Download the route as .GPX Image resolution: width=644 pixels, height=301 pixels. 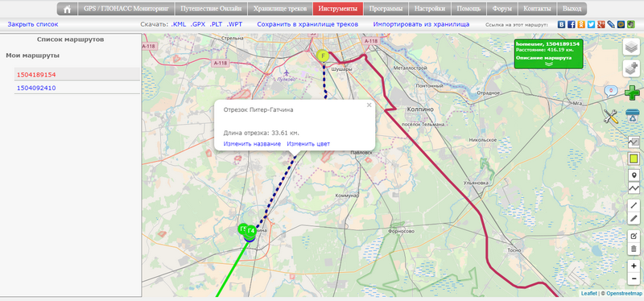pyautogui.click(x=197, y=24)
